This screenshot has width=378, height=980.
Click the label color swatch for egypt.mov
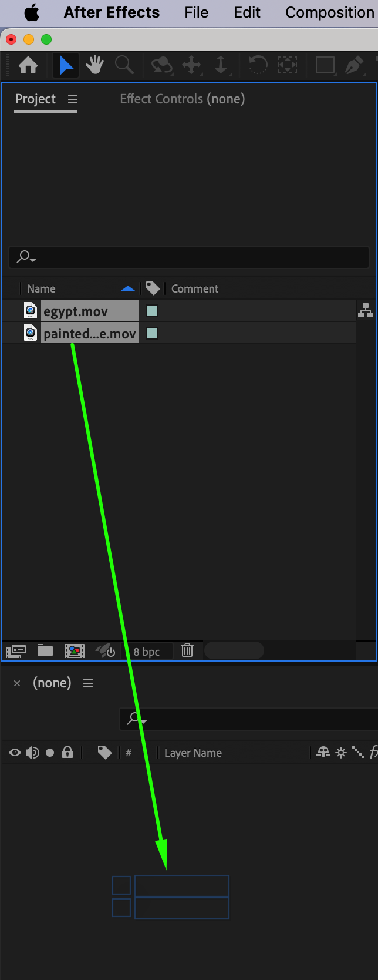coord(152,311)
